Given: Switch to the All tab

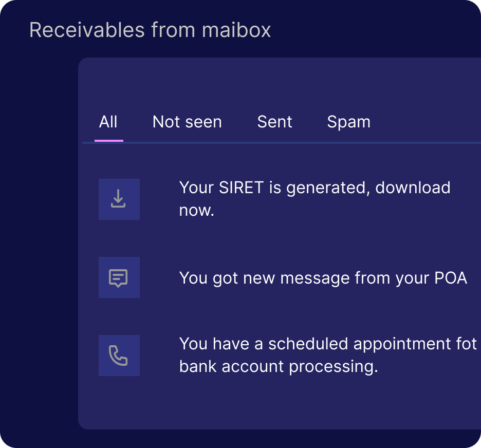Looking at the screenshot, I should click(108, 122).
